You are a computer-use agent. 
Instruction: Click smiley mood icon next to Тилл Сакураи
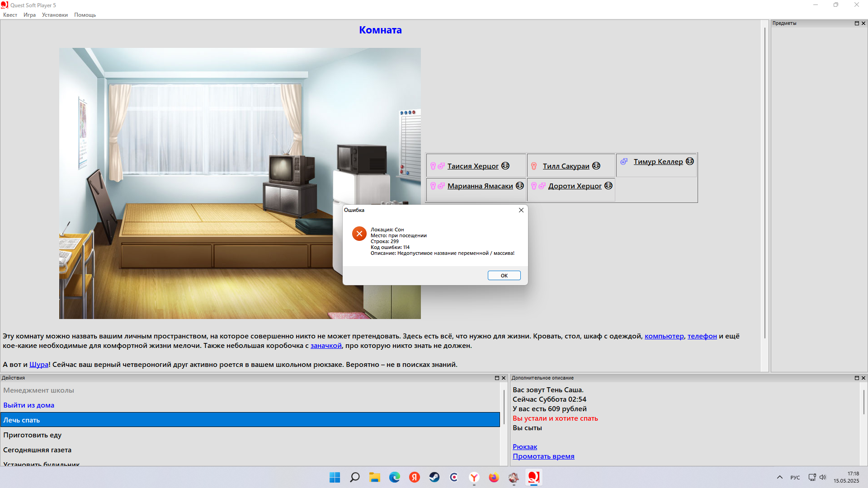tap(596, 166)
